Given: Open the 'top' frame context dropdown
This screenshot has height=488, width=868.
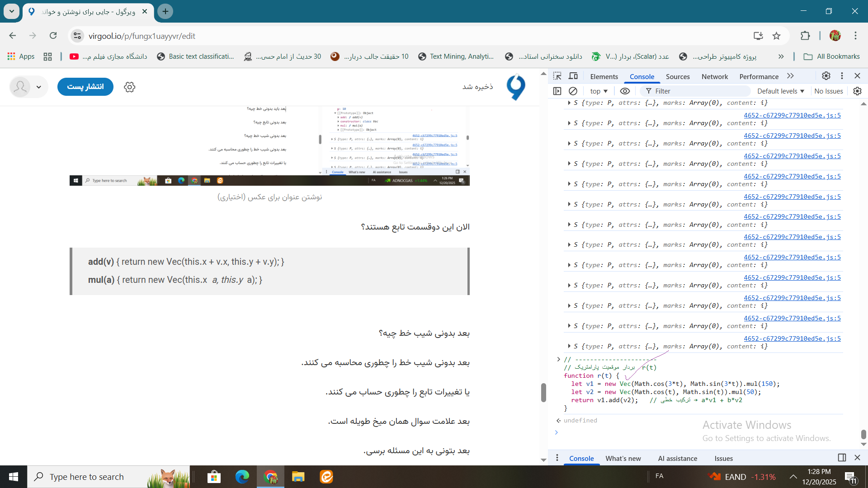Looking at the screenshot, I should tap(598, 91).
